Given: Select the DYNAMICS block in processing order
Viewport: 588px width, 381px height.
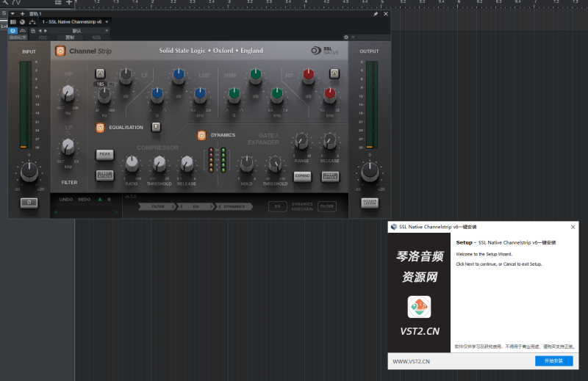Looking at the screenshot, I should (234, 206).
